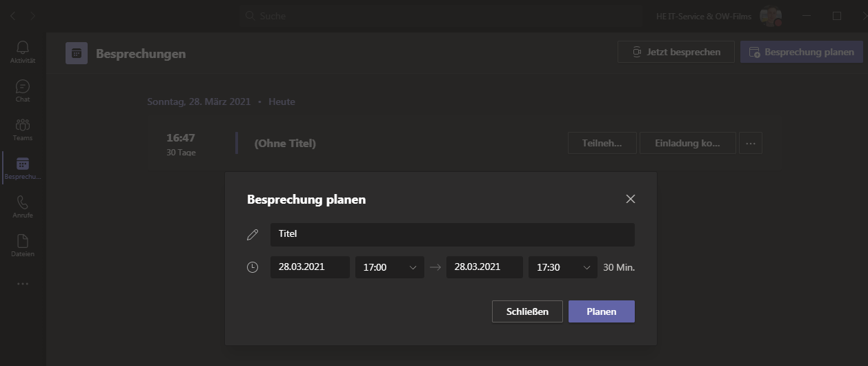The width and height of the screenshot is (868, 366).
Task: Expand the 17:00 start time dropdown
Action: 389,267
